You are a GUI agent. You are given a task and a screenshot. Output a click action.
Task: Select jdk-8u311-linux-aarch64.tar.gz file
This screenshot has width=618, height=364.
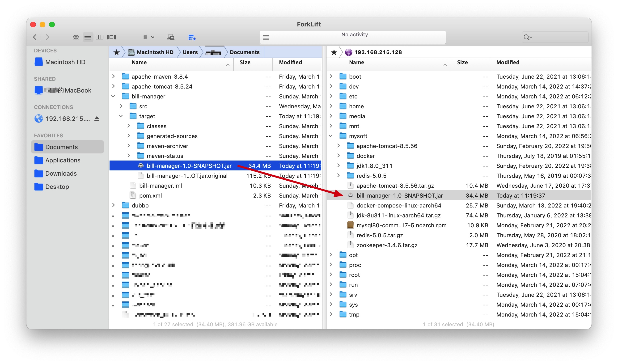[459, 215]
